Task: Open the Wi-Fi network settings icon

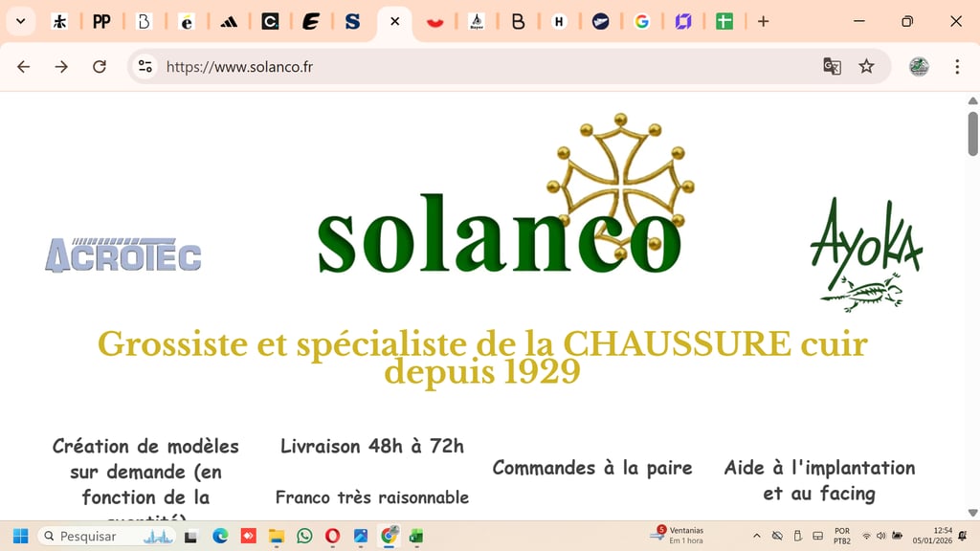Action: (866, 536)
